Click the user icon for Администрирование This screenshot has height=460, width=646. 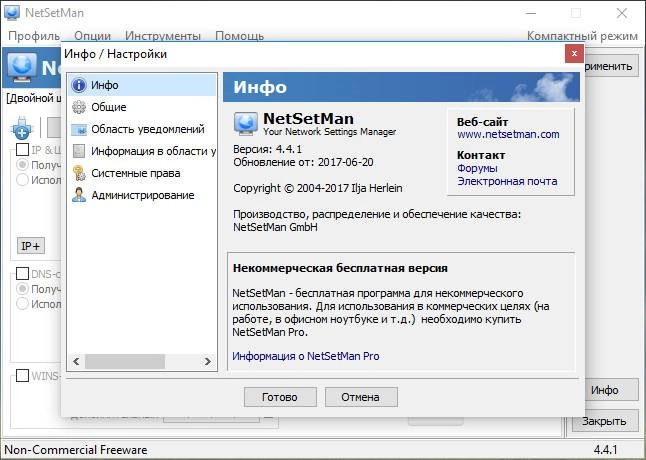79,195
